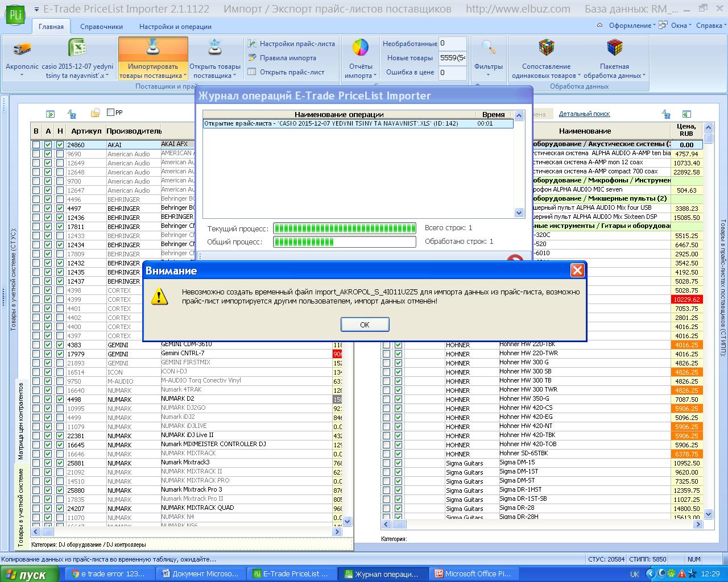
Task: Switch to Документ Microsoft Word taskbar item
Action: tap(202, 573)
